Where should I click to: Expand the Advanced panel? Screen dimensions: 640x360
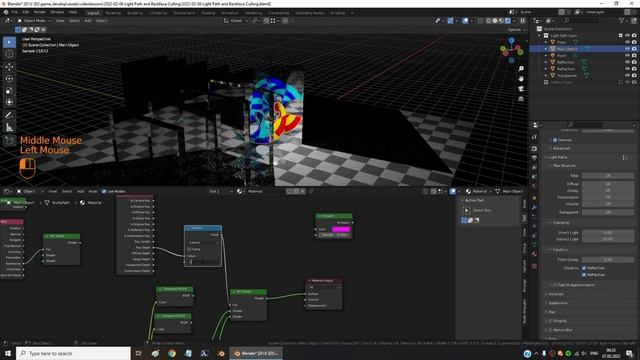(561, 148)
